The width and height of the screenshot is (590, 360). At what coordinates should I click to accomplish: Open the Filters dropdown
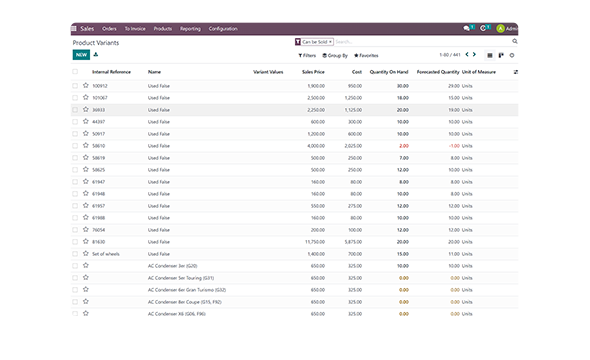pos(307,55)
